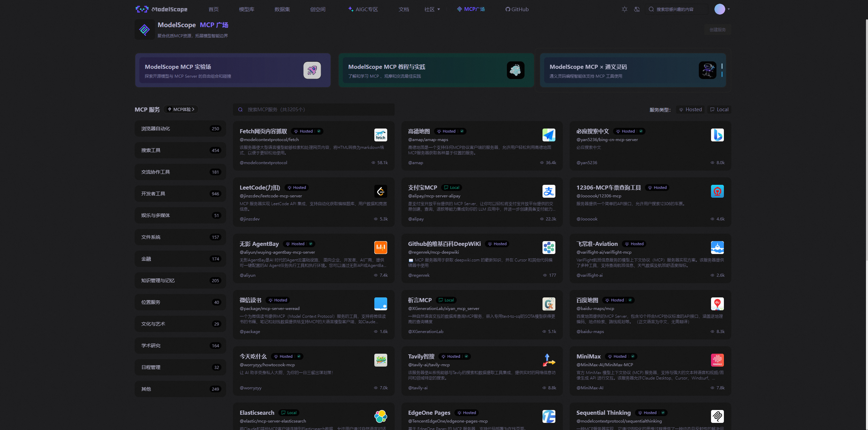Select the 浏览器自动化 category

click(x=180, y=129)
